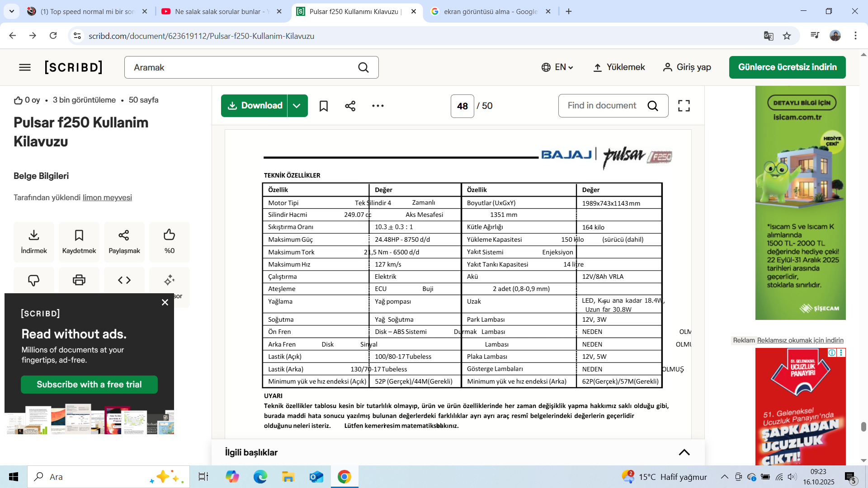This screenshot has height=488, width=868.
Task: Click Günlerce ücretsiz indirin button
Action: point(787,67)
